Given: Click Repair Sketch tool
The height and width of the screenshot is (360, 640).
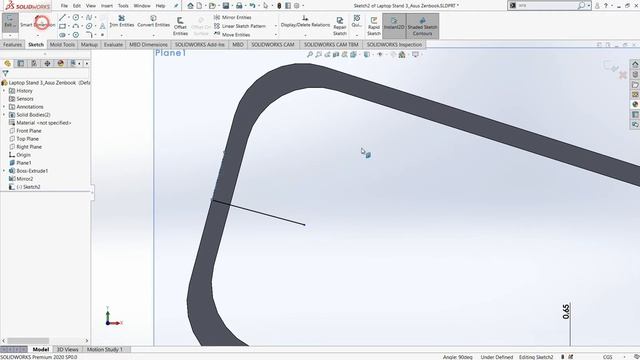Looking at the screenshot, I should pos(340,26).
